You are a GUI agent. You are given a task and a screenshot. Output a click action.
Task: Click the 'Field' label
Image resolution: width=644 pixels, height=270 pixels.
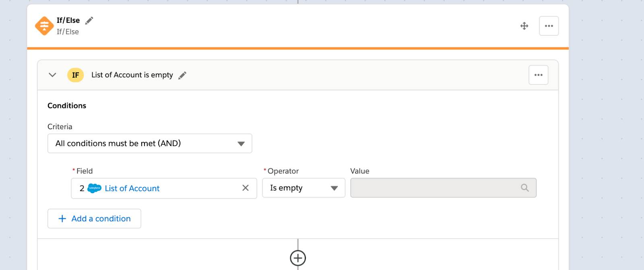[85, 171]
